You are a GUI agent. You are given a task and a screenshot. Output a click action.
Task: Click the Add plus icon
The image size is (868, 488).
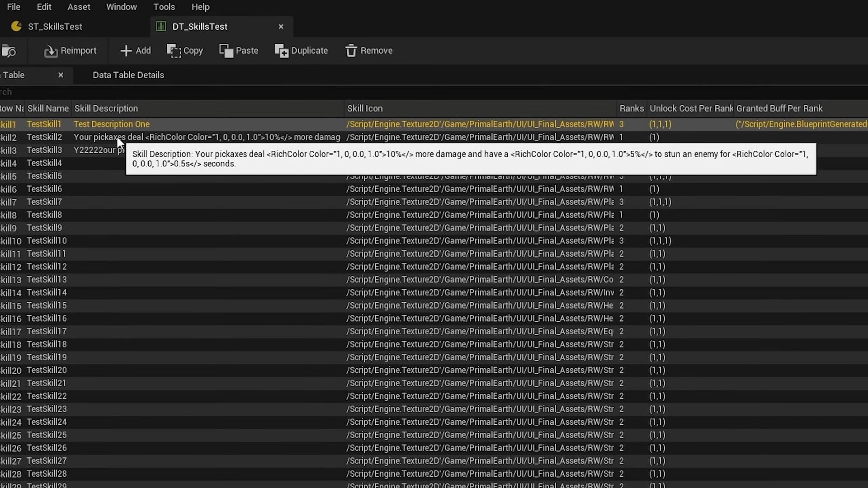coord(126,51)
